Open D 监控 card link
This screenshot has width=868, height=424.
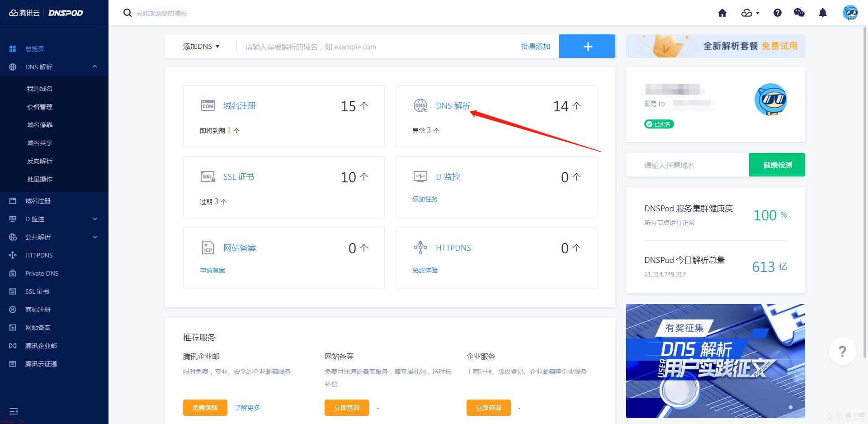click(448, 177)
